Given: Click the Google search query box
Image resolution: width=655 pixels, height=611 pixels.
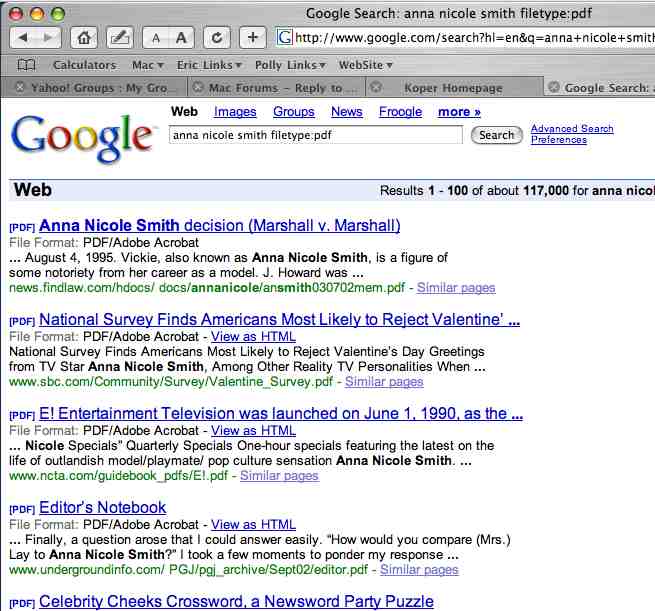Looking at the screenshot, I should (315, 135).
